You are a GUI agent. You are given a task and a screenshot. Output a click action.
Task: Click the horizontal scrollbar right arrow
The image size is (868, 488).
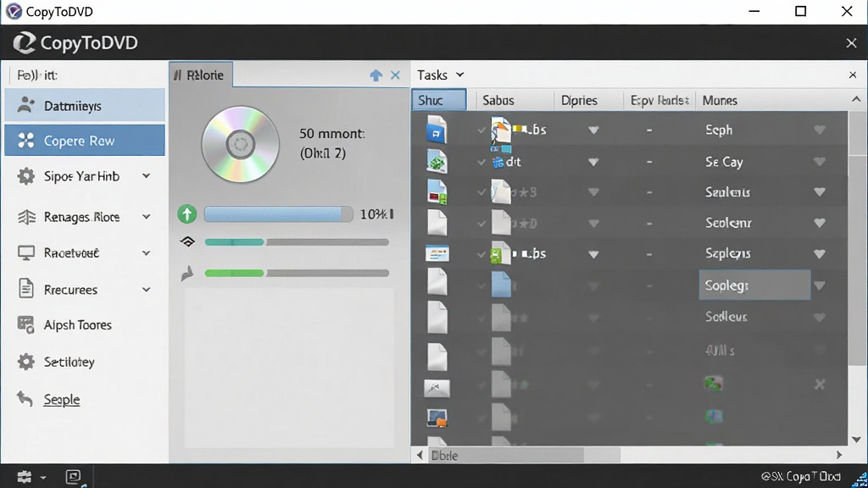point(839,455)
